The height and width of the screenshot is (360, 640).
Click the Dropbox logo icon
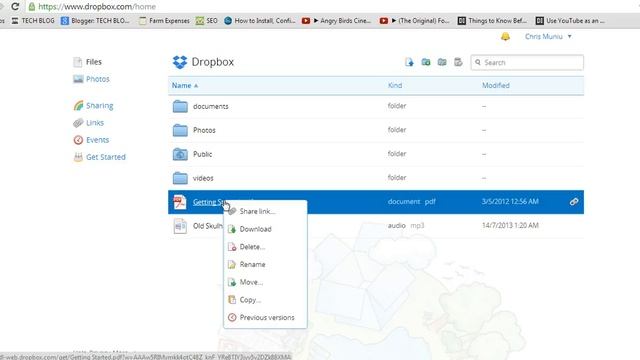click(180, 62)
